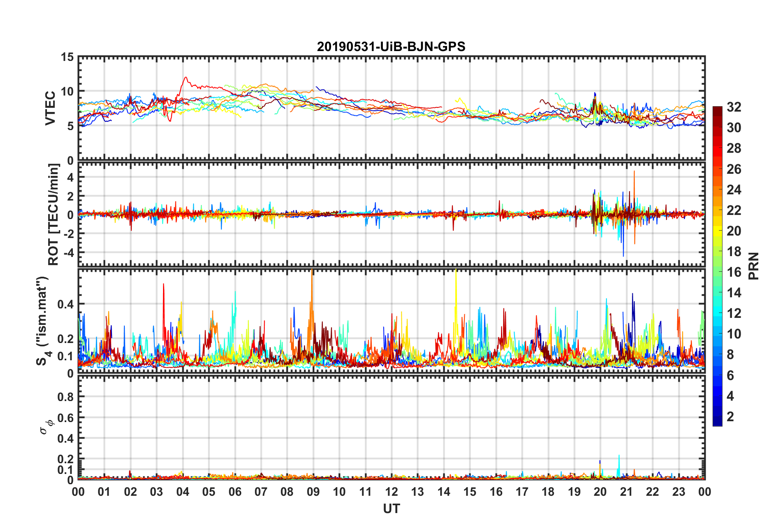The height and width of the screenshot is (532, 783).
Task: Click colorbar tick label 8
Action: point(730,355)
